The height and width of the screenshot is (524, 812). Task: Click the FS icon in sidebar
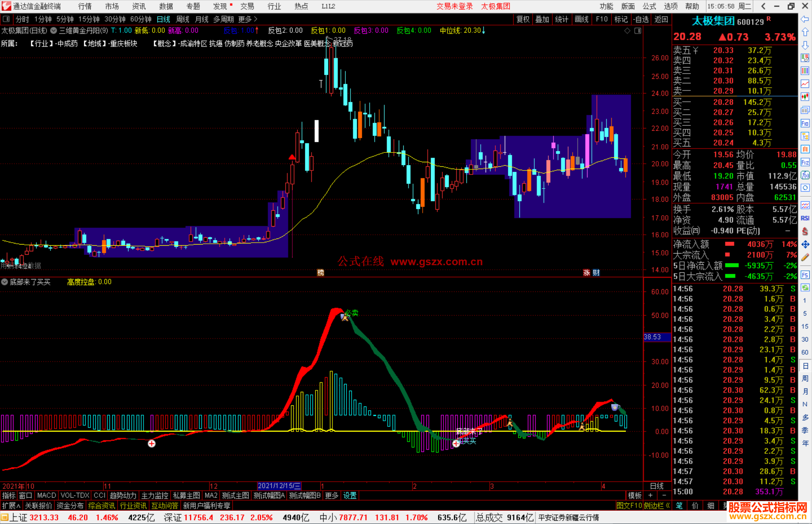[x=805, y=275]
